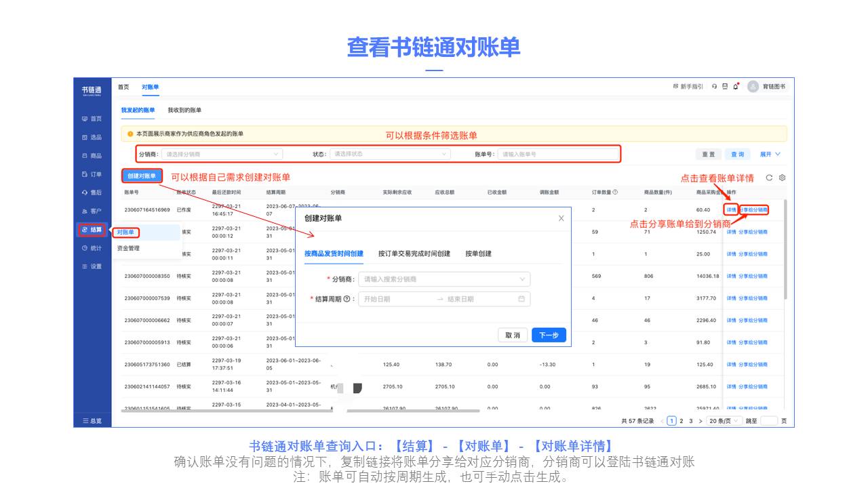Image resolution: width=868 pixels, height=488 pixels.
Task: Open 订单 in the left sidebar
Action: point(92,174)
